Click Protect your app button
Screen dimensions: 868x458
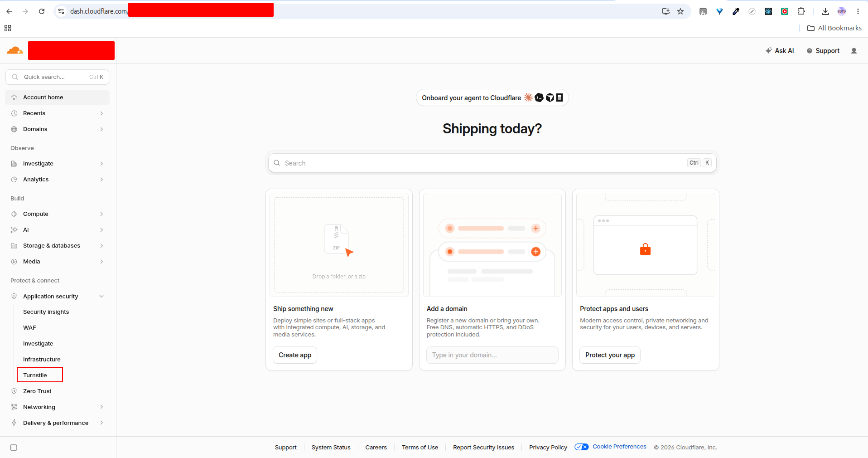click(610, 355)
